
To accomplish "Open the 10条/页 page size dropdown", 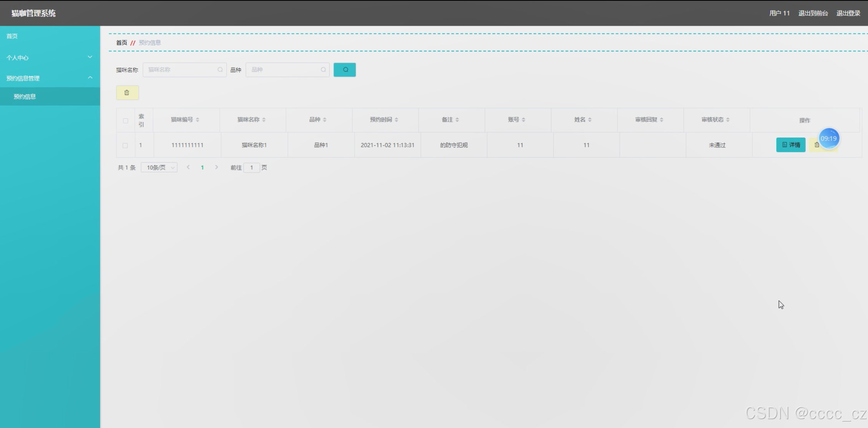I will [x=159, y=168].
